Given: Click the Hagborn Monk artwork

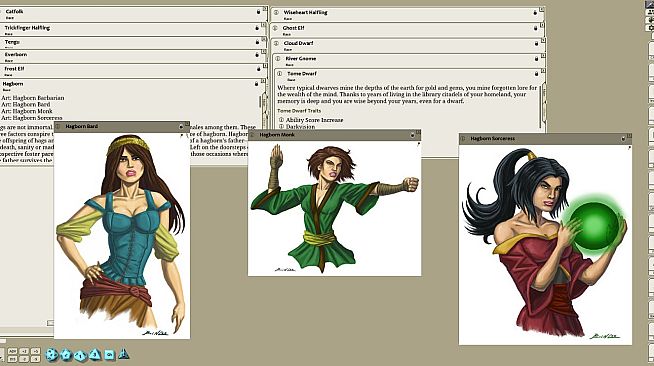Looking at the screenshot, I should [335, 208].
